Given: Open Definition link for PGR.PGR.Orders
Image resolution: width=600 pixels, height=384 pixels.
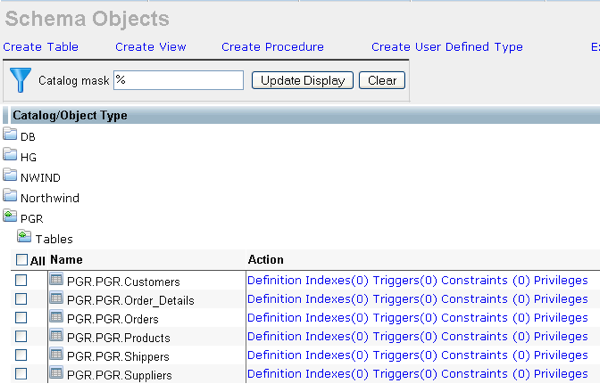Looking at the screenshot, I should tap(275, 318).
